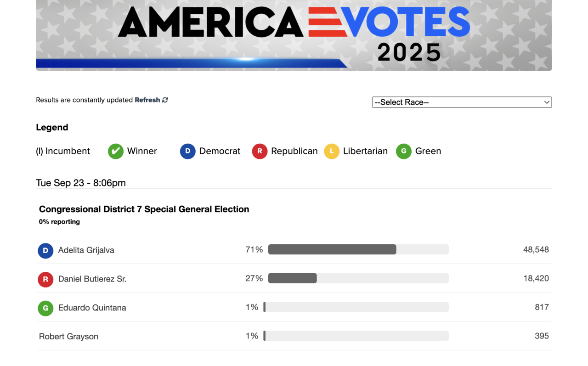Select the Democrat badge beside Adelita Grijalva
Image resolution: width=588 pixels, height=366 pixels.
[45, 251]
